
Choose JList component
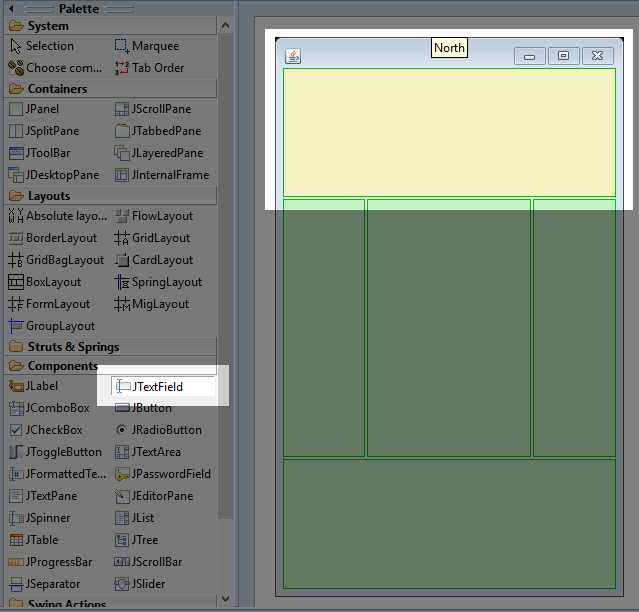pos(134,518)
